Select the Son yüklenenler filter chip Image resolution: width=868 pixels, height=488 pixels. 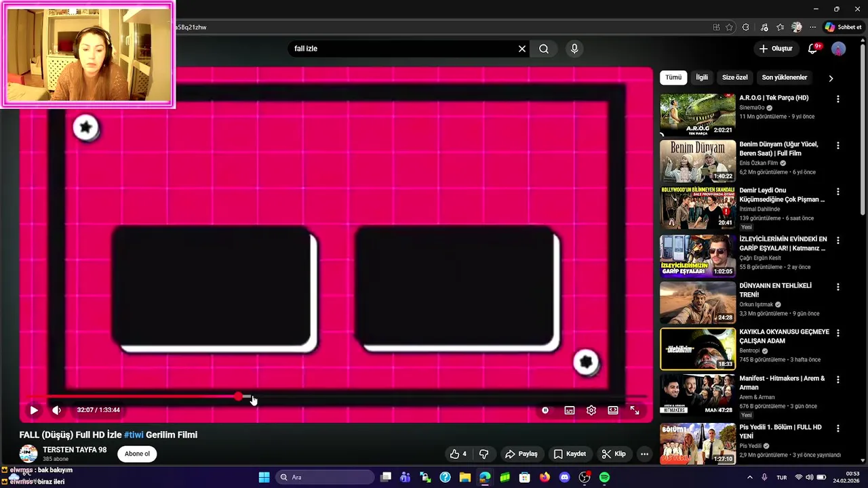coord(785,77)
